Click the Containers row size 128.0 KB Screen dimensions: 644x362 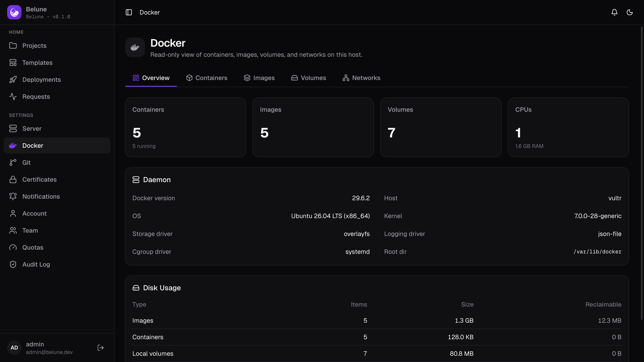(460, 337)
